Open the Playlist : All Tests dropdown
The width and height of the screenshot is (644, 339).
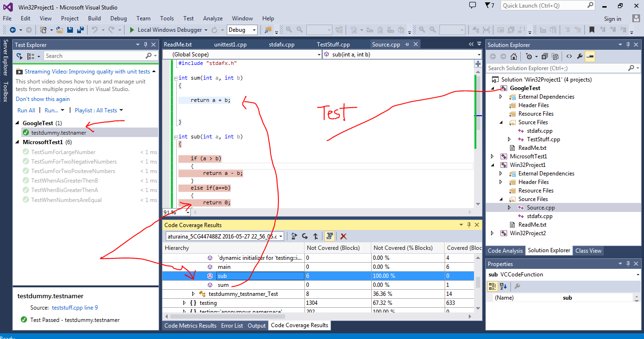[98, 110]
